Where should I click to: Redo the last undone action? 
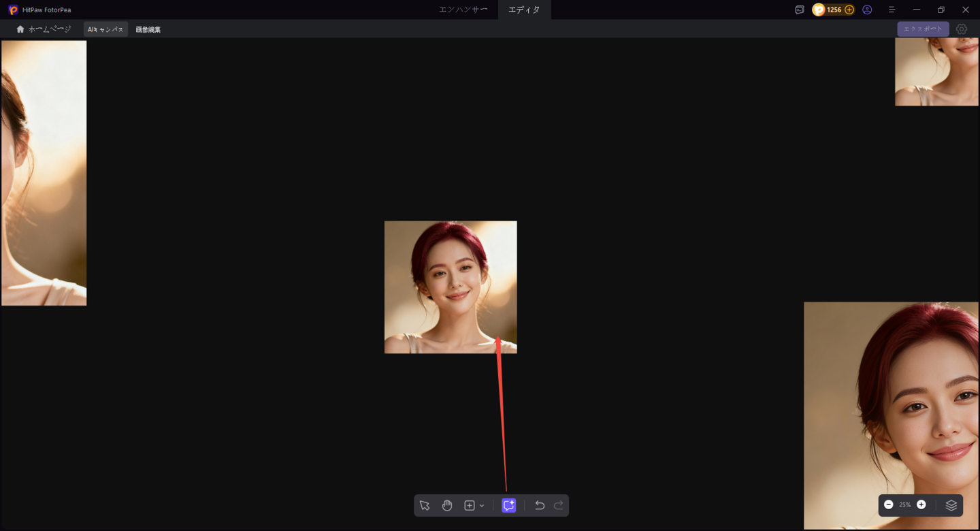click(x=559, y=505)
